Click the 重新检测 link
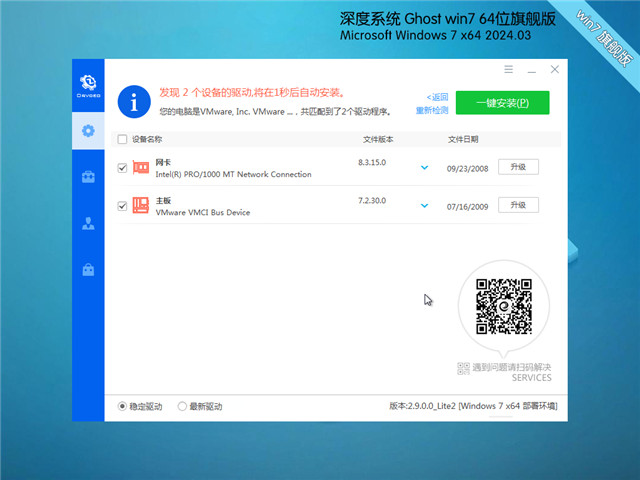The height and width of the screenshot is (480, 640). [x=432, y=110]
